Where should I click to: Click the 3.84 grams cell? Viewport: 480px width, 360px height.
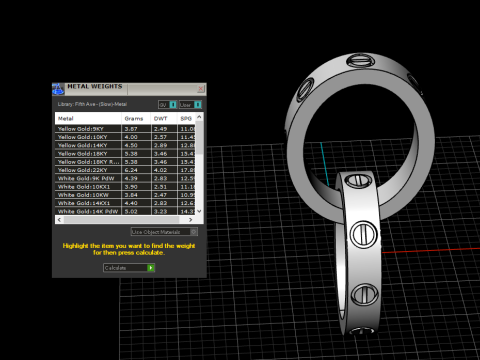136,195
